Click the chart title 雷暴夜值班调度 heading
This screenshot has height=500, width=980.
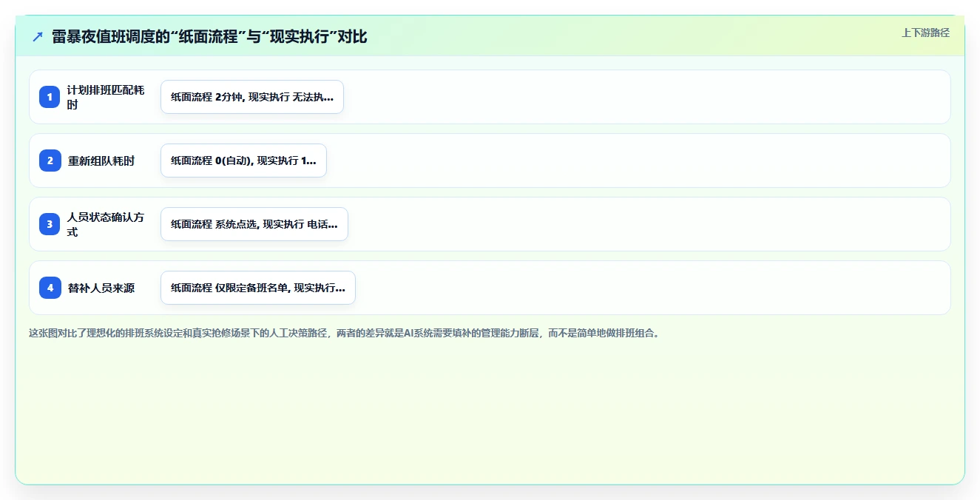click(x=209, y=36)
